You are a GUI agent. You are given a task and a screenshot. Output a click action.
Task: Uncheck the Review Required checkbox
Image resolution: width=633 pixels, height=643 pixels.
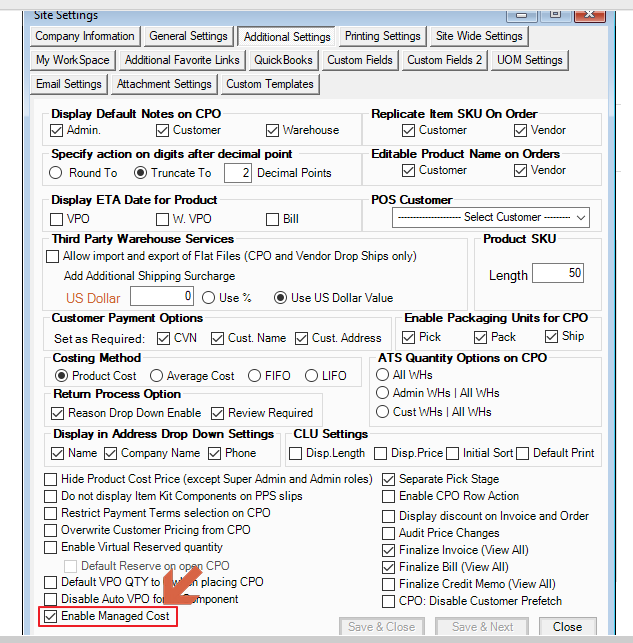point(218,412)
